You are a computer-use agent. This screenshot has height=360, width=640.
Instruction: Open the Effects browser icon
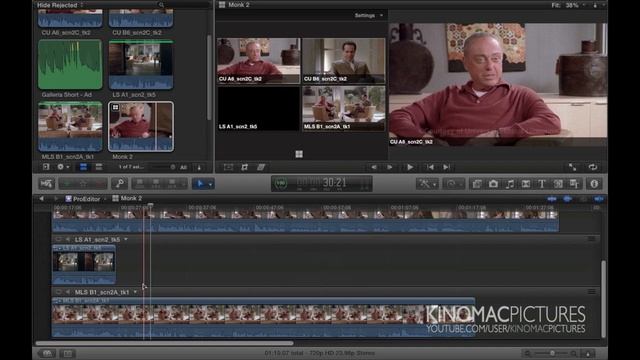pos(477,184)
